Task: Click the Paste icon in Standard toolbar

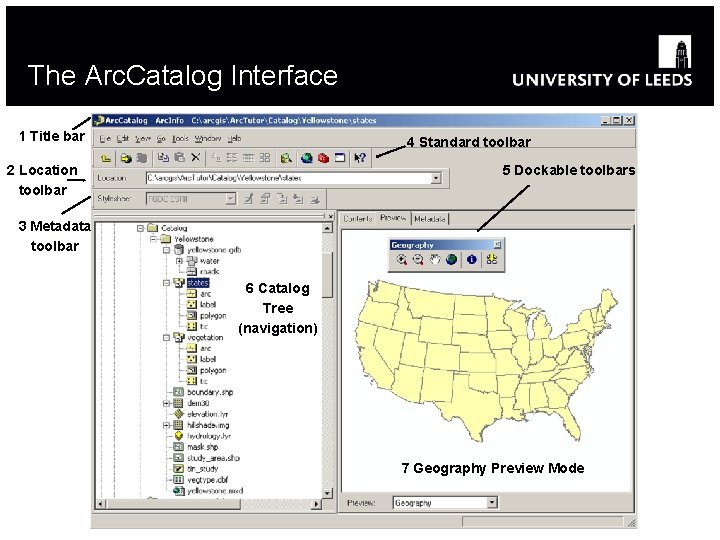Action: coord(180,158)
